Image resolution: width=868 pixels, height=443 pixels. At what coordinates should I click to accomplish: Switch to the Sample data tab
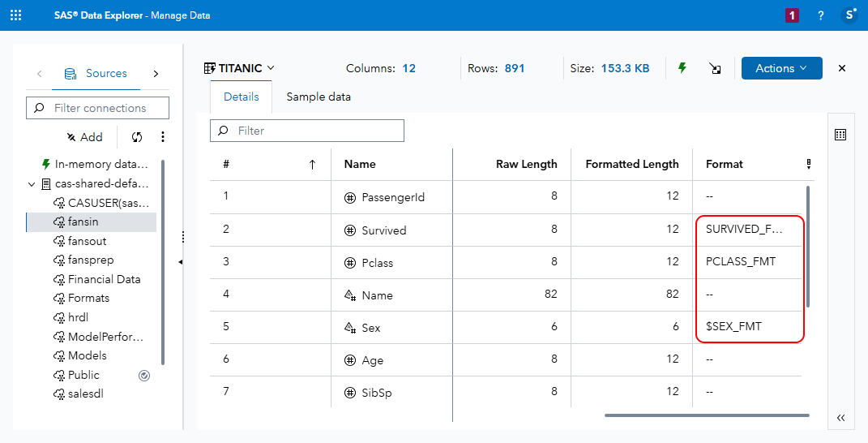point(319,97)
